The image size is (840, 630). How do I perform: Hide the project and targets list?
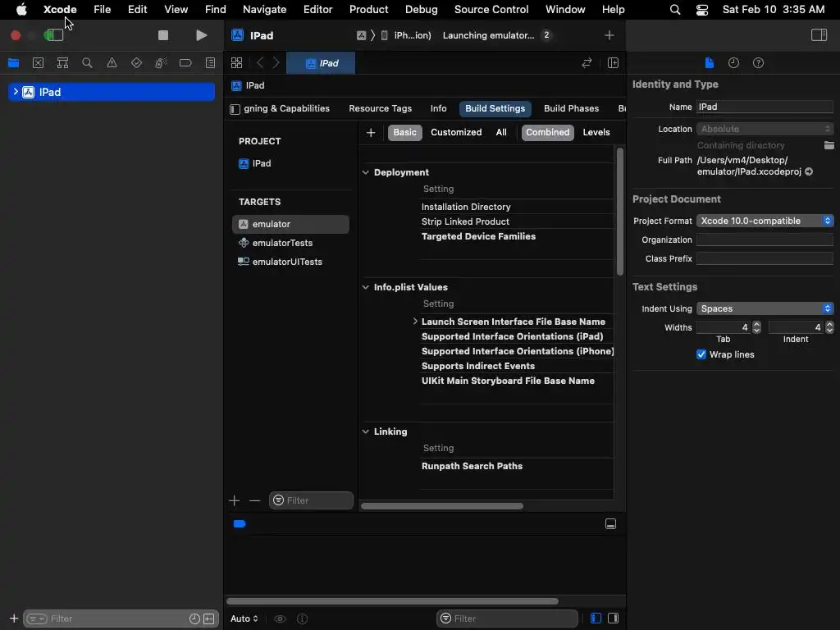[x=235, y=109]
